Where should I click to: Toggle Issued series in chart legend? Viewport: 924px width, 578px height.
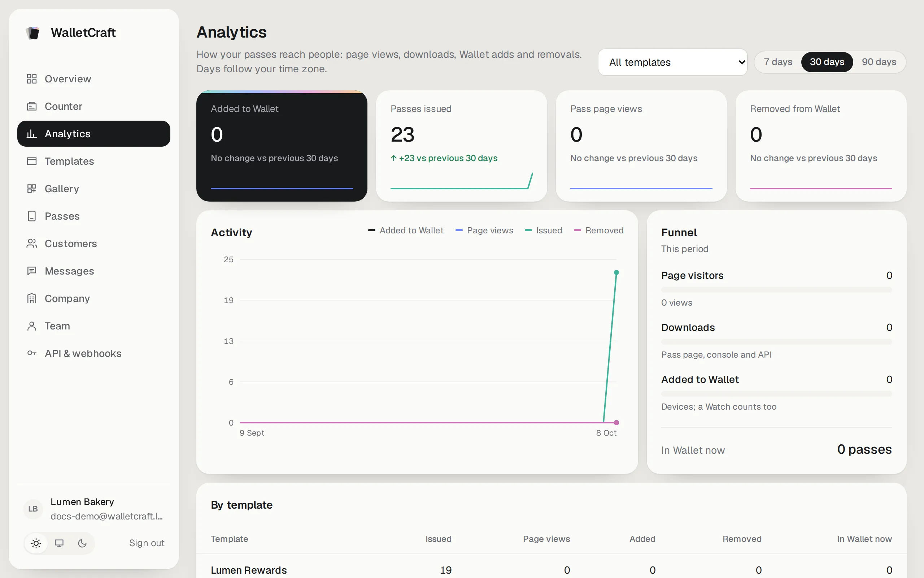[543, 230]
